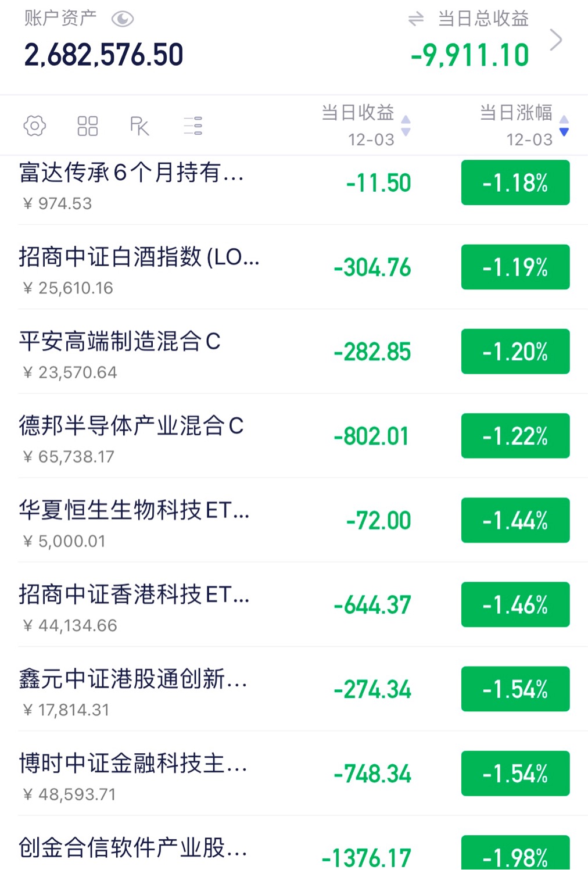The width and height of the screenshot is (588, 870).
Task: Open the hexagon settings icon
Action: (35, 126)
